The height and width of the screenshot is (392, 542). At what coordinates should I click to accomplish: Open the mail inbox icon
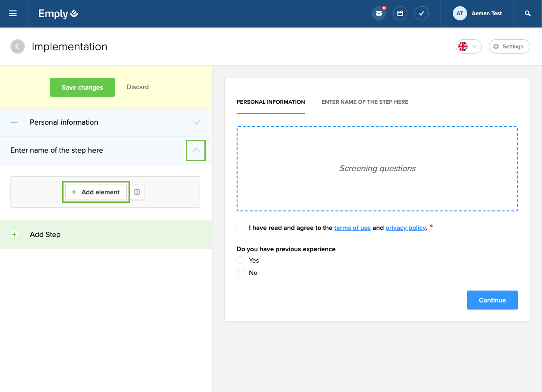tap(378, 14)
